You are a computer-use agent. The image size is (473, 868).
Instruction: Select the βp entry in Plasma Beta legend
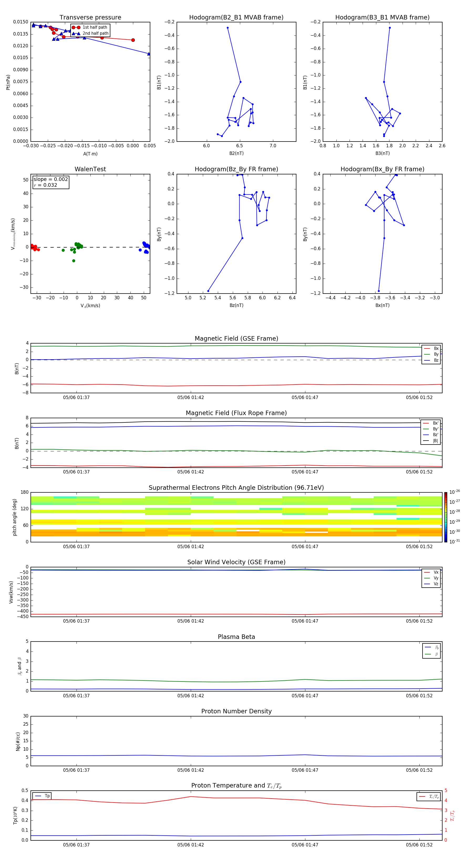(x=432, y=647)
